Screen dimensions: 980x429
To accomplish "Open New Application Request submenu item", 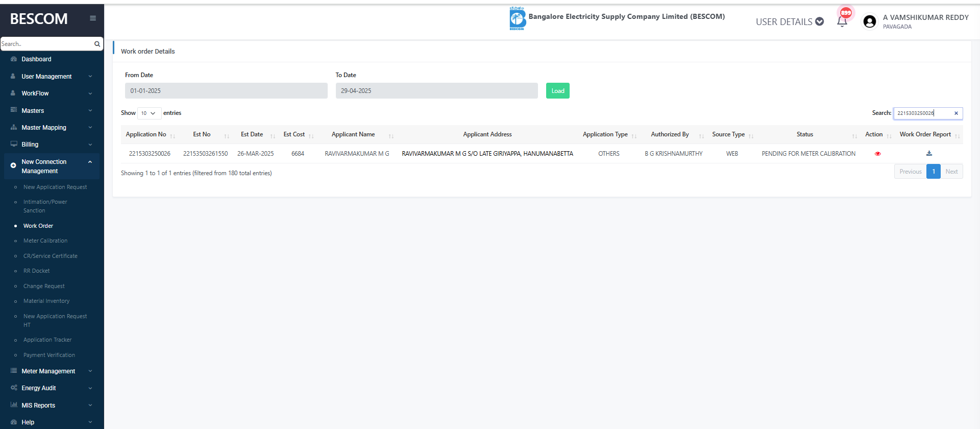I will 55,187.
